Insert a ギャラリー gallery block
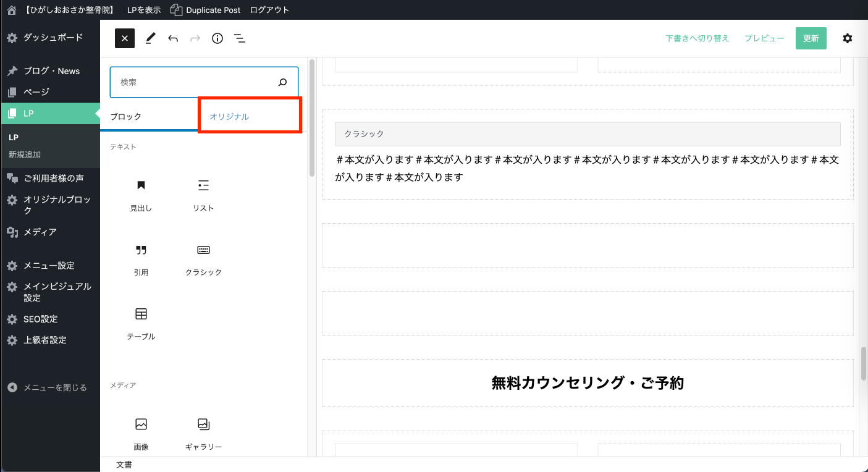This screenshot has height=472, width=868. coord(203,432)
